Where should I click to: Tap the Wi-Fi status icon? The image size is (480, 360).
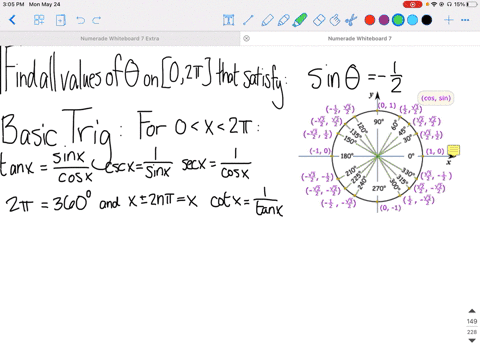[x=434, y=4]
